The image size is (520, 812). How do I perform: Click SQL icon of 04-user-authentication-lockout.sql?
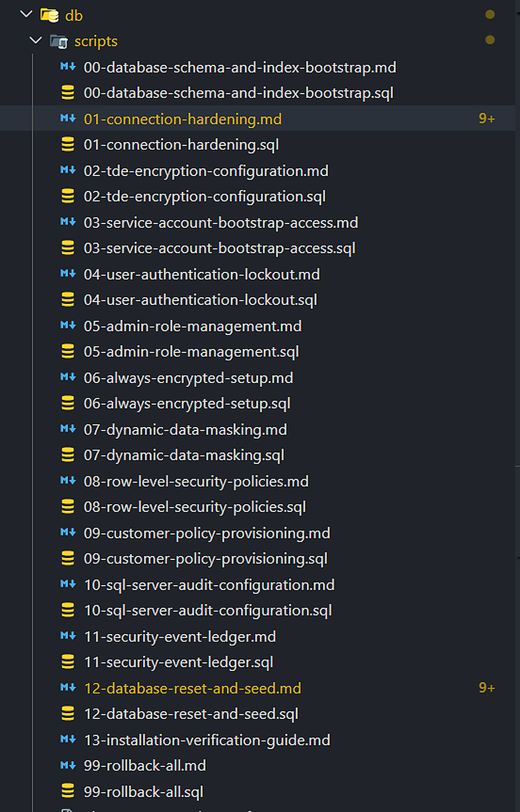click(68, 300)
